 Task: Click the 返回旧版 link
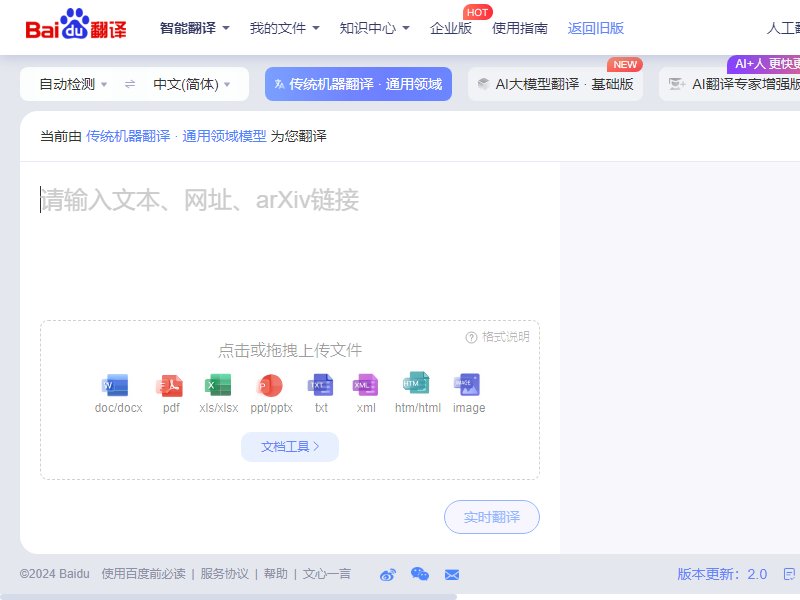(x=595, y=28)
